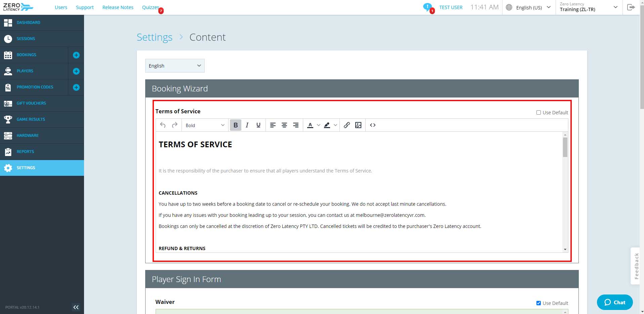This screenshot has height=314, width=644.
Task: Expand highlight color options arrow
Action: 335,125
